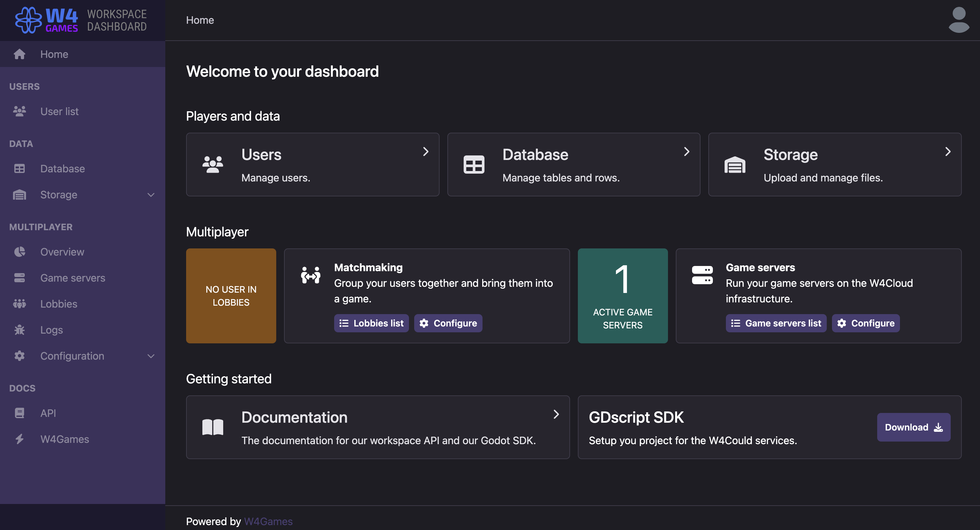The height and width of the screenshot is (530, 980).
Task: Open the user profile avatar
Action: [959, 20]
